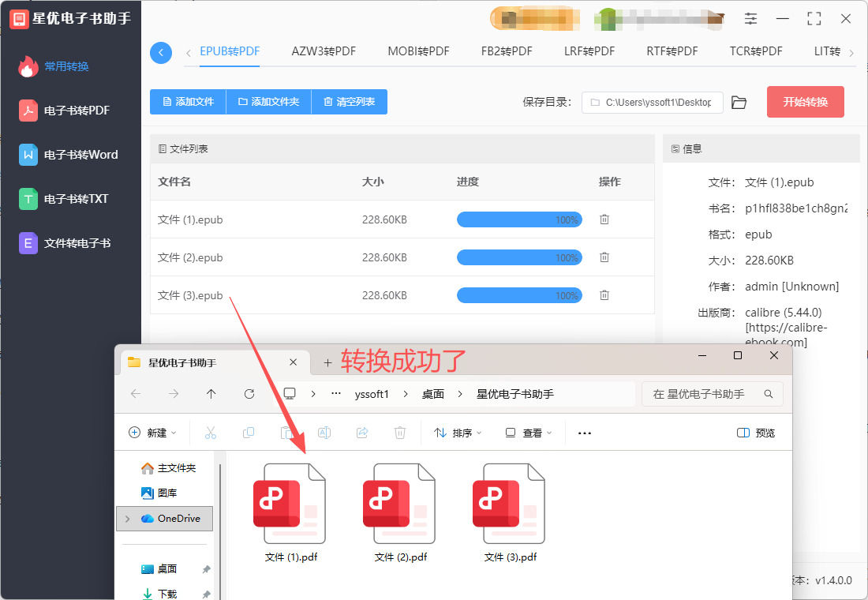Click progress bar of 文件 (2).epub

pyautogui.click(x=519, y=257)
